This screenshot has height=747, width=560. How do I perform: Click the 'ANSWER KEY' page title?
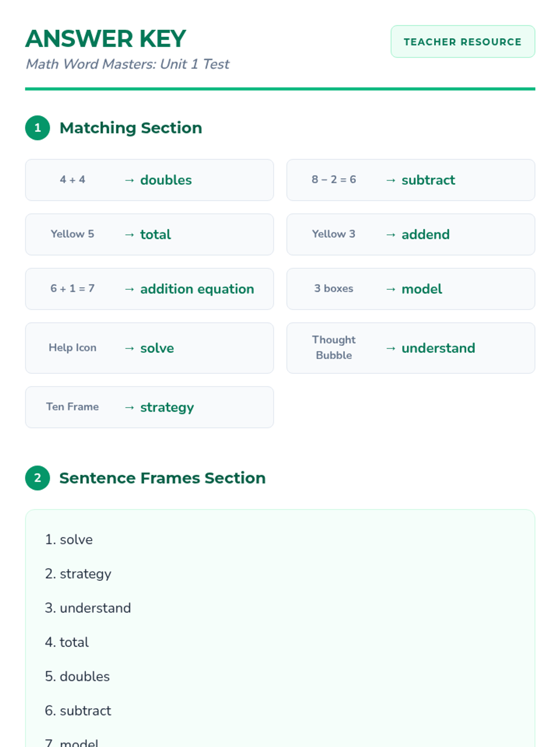105,39
